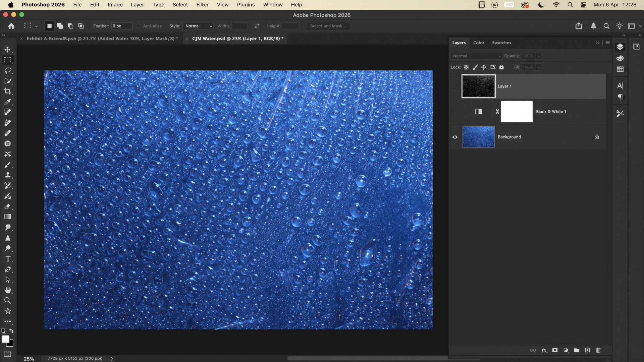Select the Horizontal Type tool
The height and width of the screenshot is (362, 644).
point(8,259)
